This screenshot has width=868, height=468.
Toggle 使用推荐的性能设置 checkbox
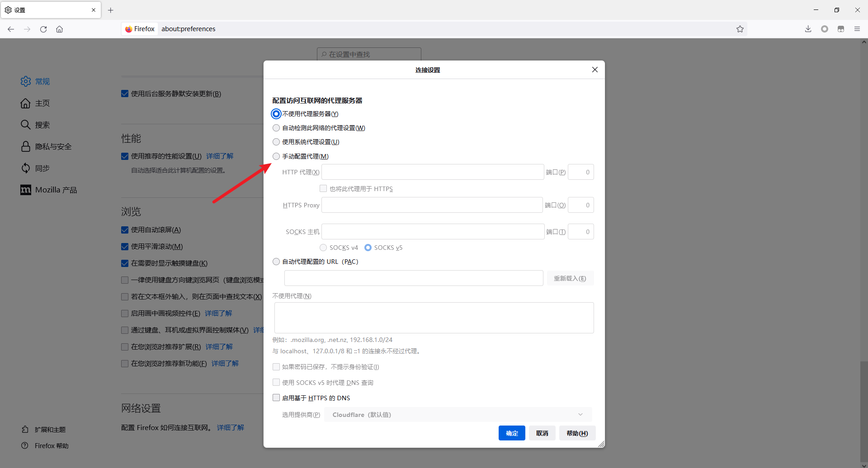125,156
